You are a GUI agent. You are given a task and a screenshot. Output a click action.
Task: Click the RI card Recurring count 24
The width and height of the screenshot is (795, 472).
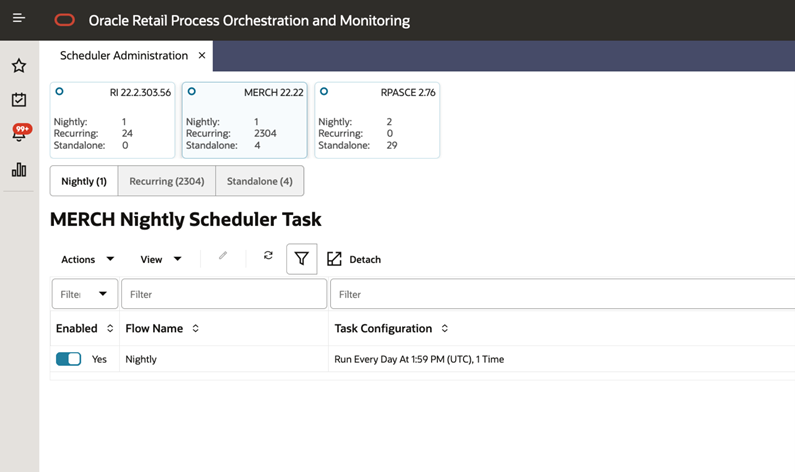coord(127,133)
